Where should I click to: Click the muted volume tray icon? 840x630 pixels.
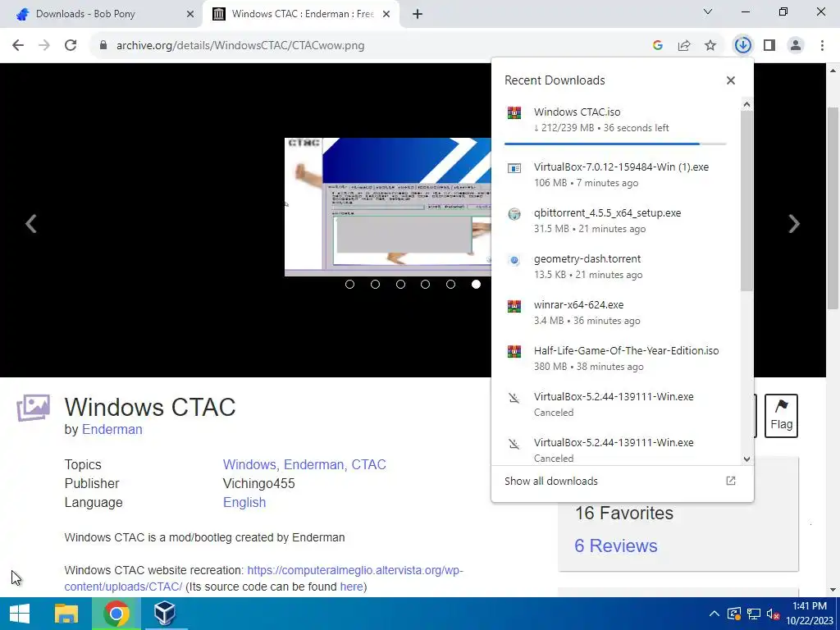point(773,614)
